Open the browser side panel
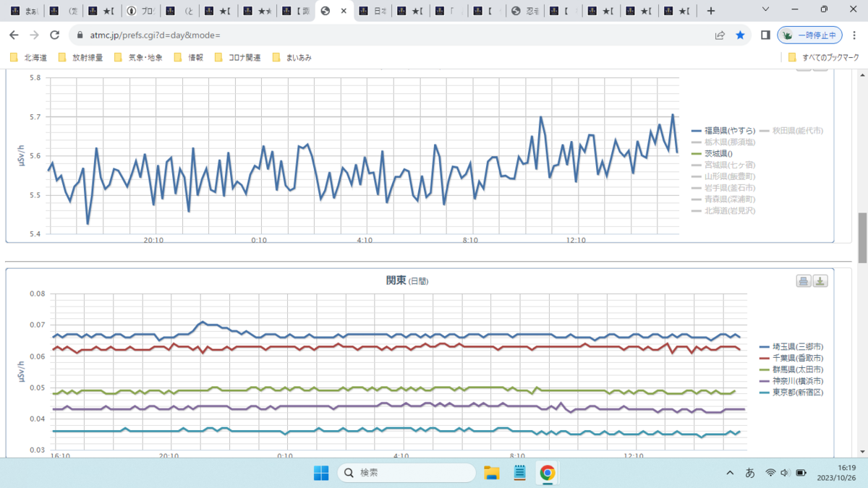Screen dimensions: 868x488 point(765,35)
